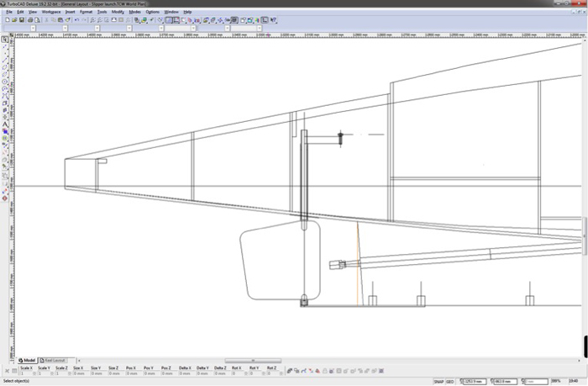The width and height of the screenshot is (588, 386).
Task: Click the Undo arrow icon
Action: pyautogui.click(x=76, y=19)
